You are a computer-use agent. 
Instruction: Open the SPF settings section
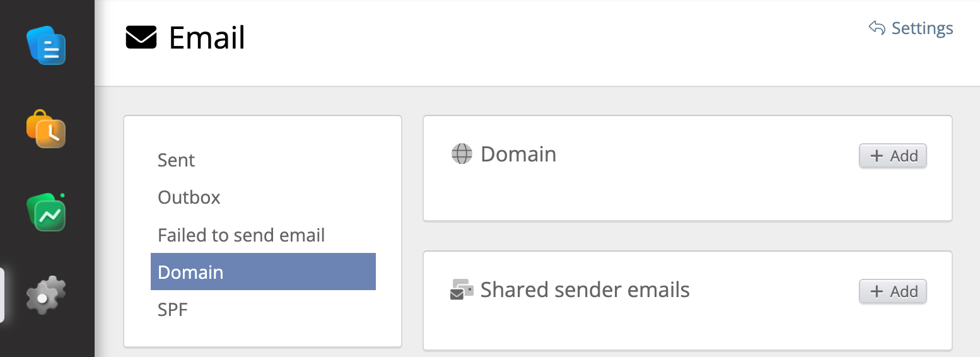pos(173,310)
